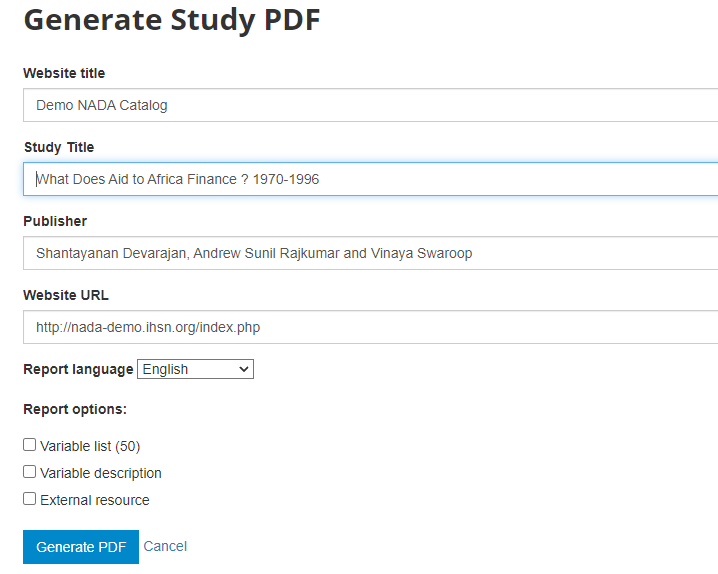Cancel the PDF generation

coord(165,546)
